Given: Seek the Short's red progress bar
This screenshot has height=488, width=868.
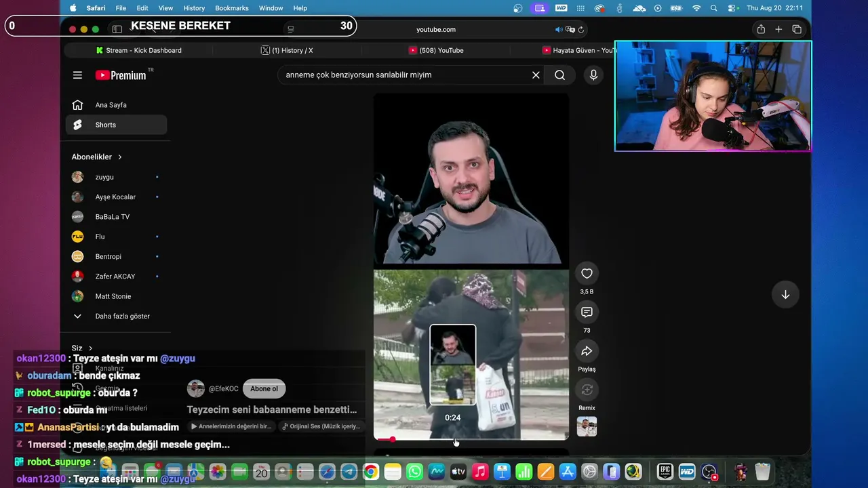Looking at the screenshot, I should [471, 439].
